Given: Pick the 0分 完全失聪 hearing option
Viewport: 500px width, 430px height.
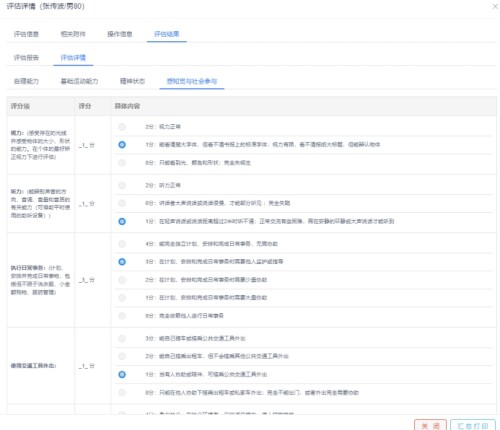Looking at the screenshot, I should click(122, 203).
